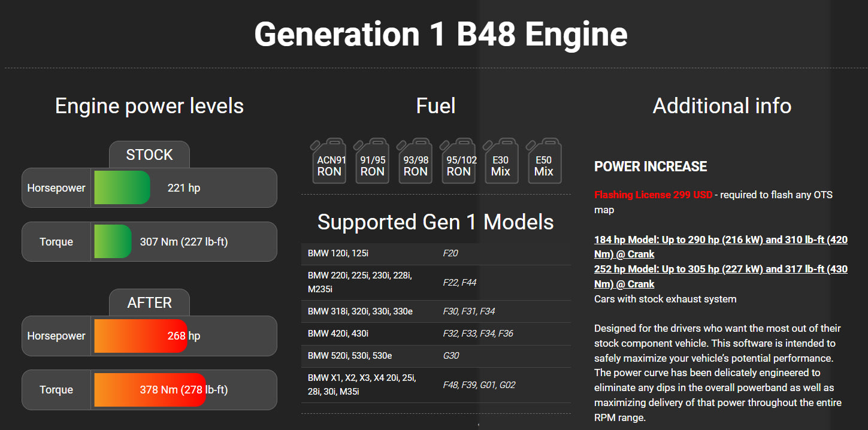Click the after Horsepower orange-red bar
The width and height of the screenshot is (868, 430).
click(x=141, y=336)
